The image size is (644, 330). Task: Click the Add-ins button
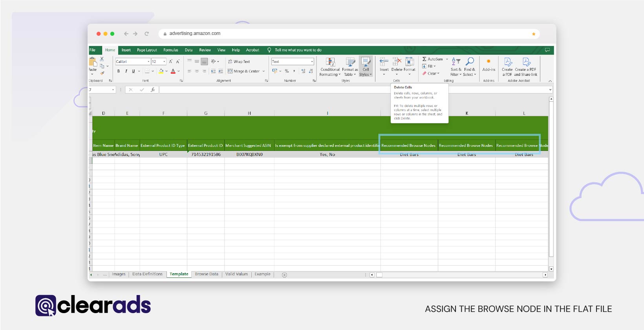489,65
